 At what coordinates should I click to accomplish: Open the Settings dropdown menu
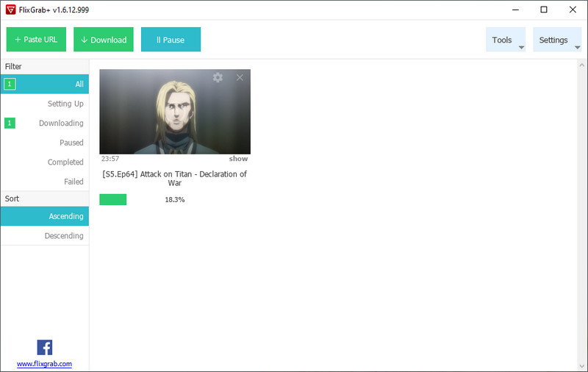(557, 40)
